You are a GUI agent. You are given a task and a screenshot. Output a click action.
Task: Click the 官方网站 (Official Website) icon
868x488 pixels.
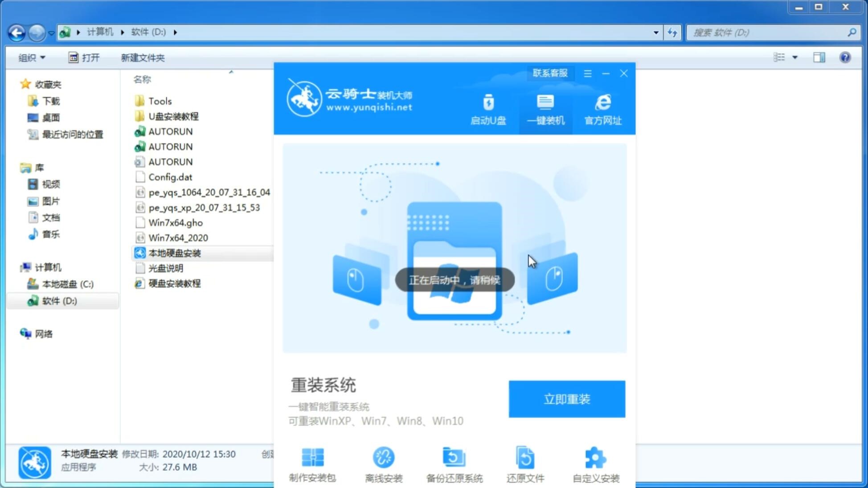tap(602, 109)
